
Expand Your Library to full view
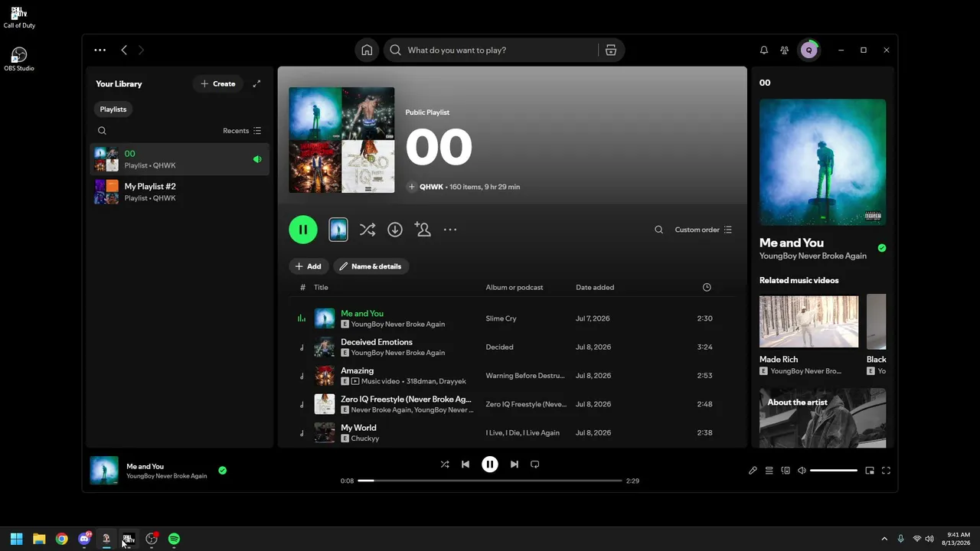(256, 83)
